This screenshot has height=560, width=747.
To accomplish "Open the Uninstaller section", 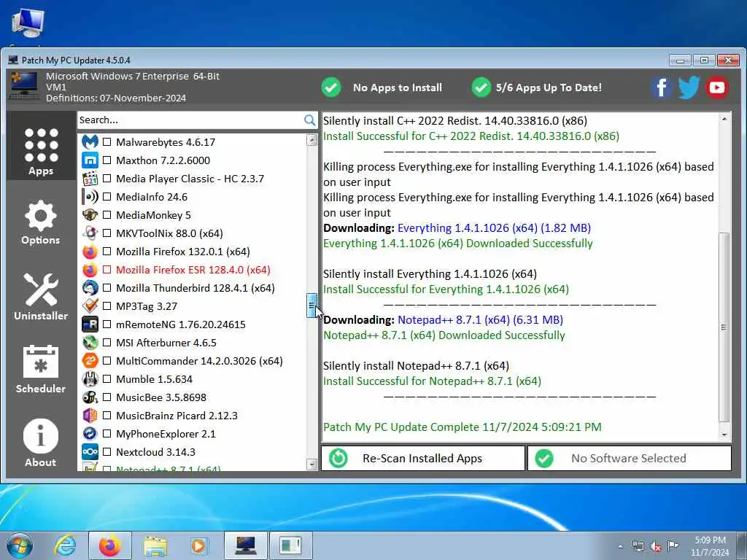I will click(x=41, y=296).
